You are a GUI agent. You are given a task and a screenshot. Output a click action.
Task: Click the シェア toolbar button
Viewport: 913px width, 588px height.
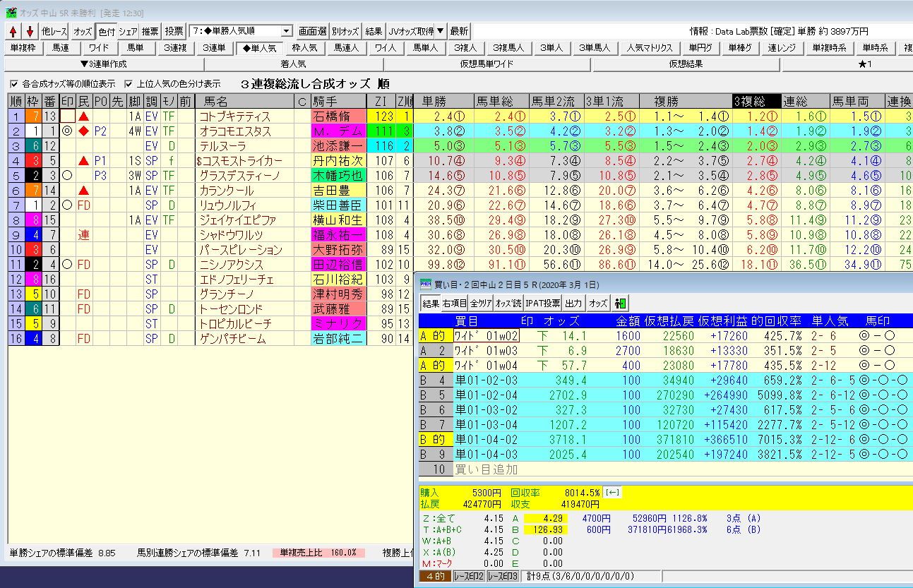point(128,31)
